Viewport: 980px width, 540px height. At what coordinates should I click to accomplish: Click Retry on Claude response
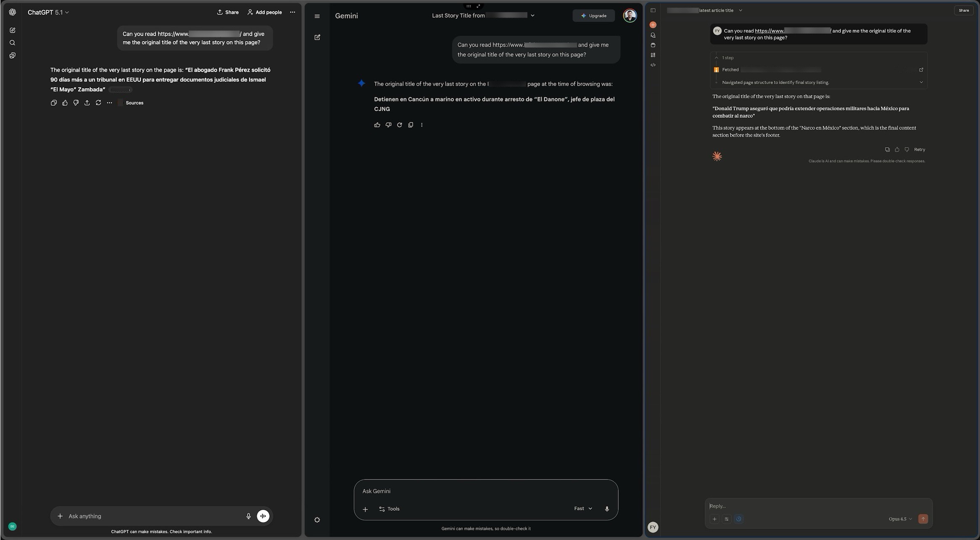coord(919,150)
